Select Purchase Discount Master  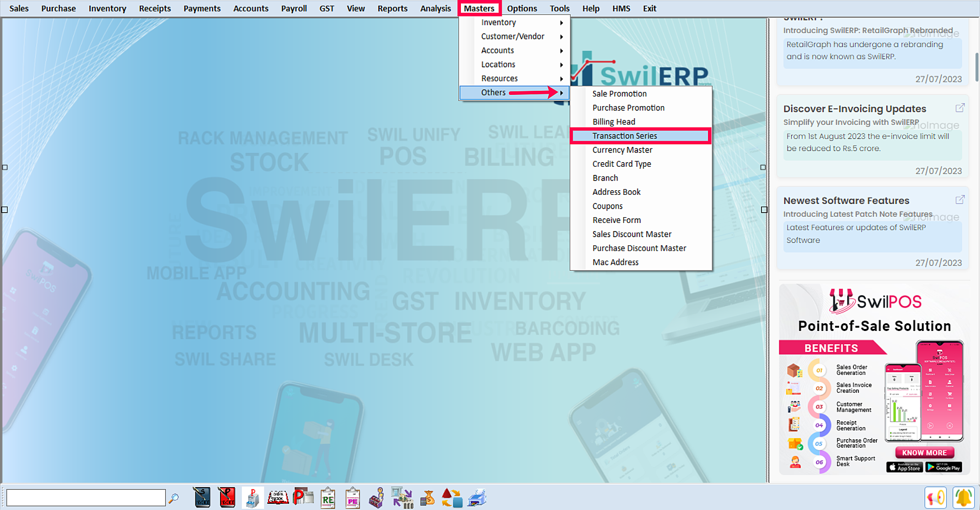641,248
